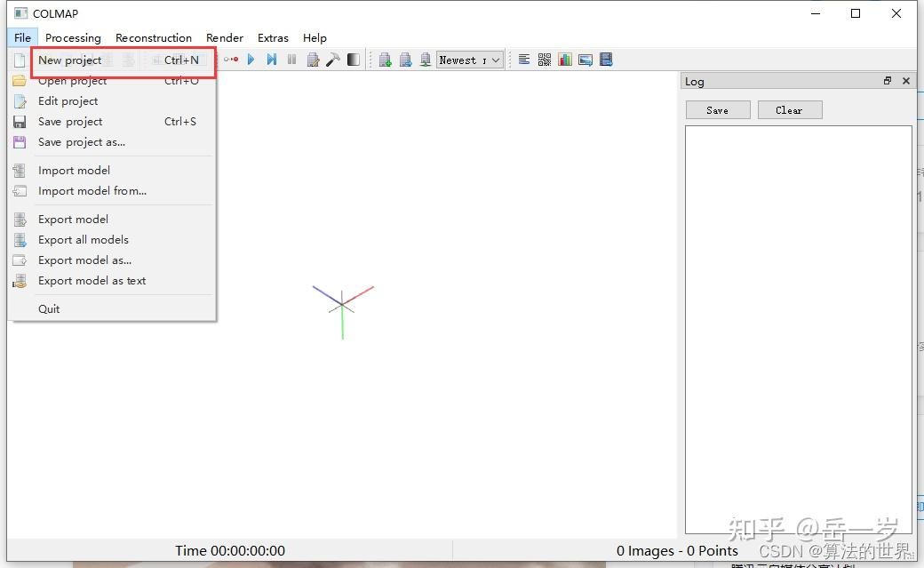Select Export model as... entry

112,260
